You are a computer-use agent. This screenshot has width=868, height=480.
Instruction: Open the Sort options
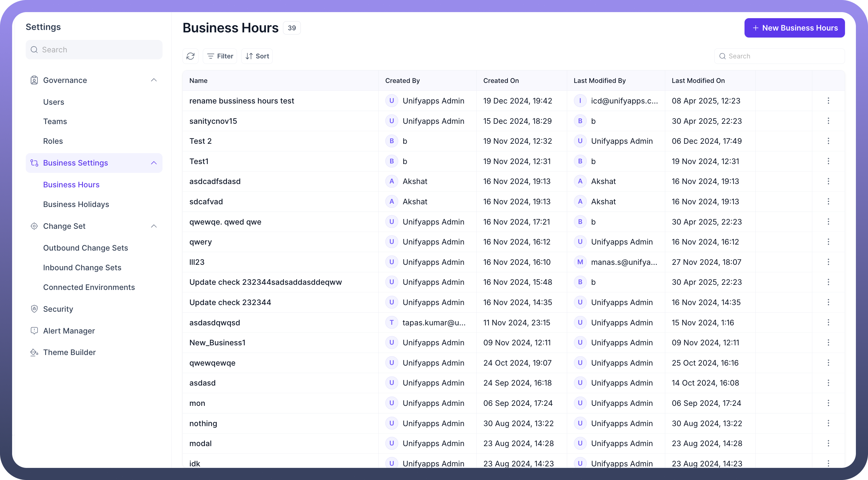point(257,56)
